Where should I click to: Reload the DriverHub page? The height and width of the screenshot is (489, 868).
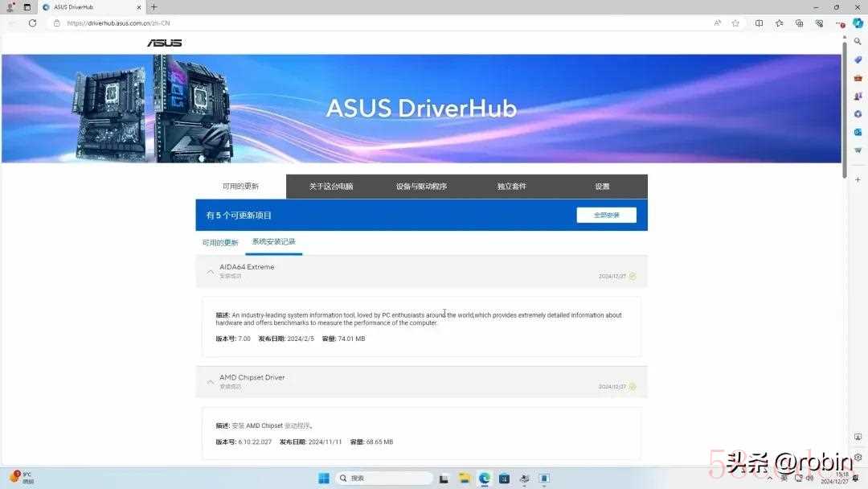33,23
